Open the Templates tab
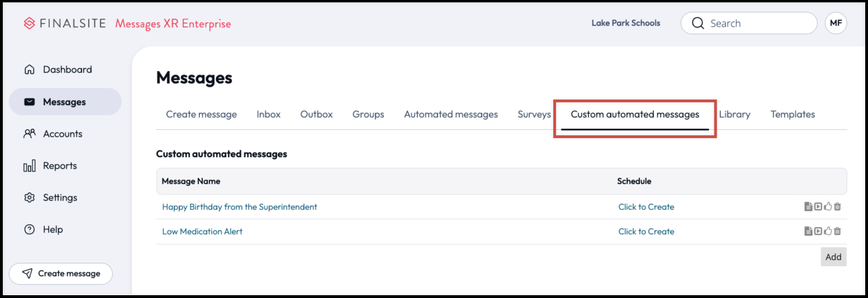 793,115
